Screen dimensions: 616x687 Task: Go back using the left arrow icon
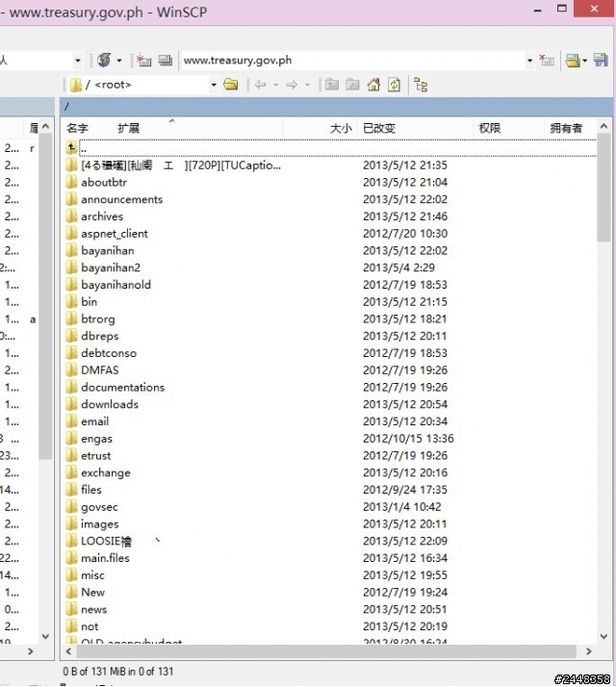tap(261, 85)
